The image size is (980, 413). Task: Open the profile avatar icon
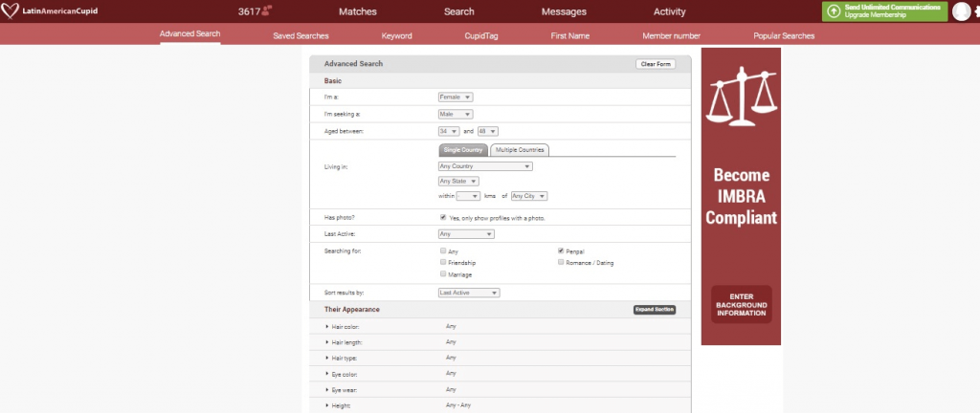[961, 11]
